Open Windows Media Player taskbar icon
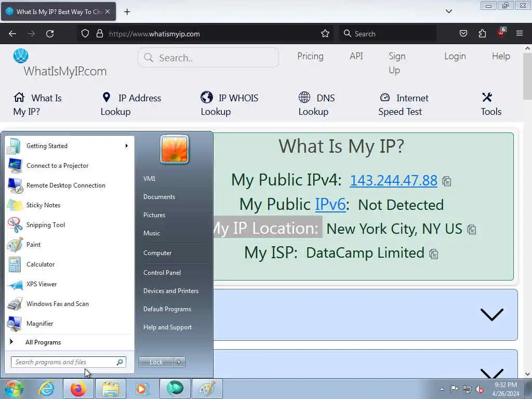The height and width of the screenshot is (399, 532). click(142, 389)
